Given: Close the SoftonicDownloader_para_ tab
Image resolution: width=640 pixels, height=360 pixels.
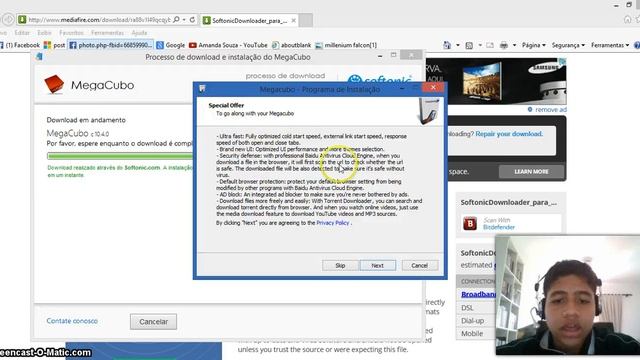Looking at the screenshot, I should (293, 20).
